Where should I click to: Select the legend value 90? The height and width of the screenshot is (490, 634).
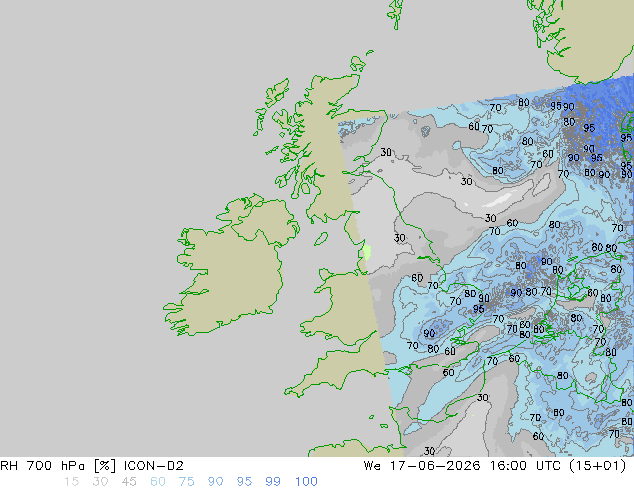point(215,482)
